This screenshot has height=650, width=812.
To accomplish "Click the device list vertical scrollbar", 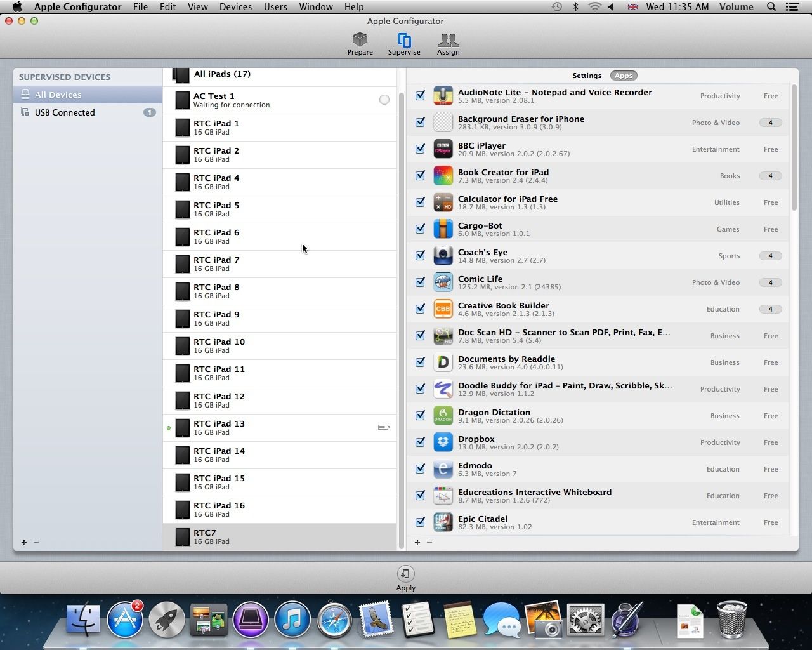I will click(x=401, y=321).
